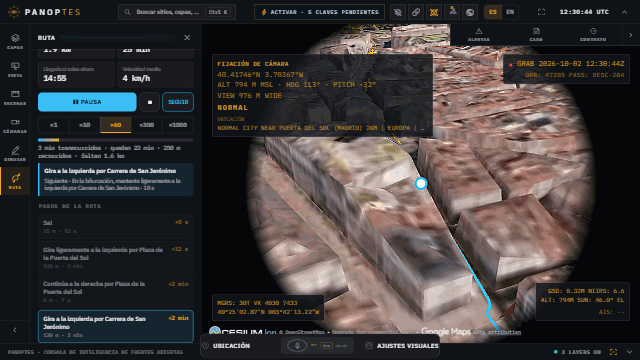Open the Capas layers panel
This screenshot has width=640, height=360.
coord(15,42)
